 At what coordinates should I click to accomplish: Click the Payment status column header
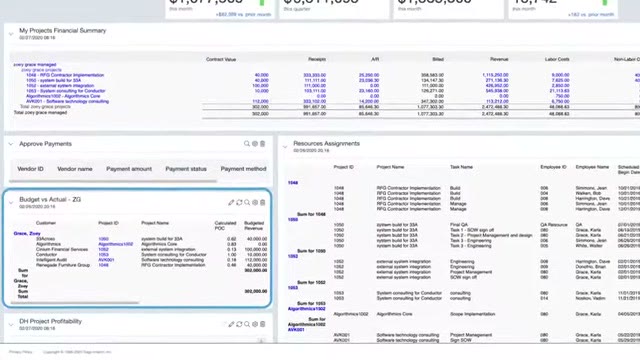pos(186,169)
